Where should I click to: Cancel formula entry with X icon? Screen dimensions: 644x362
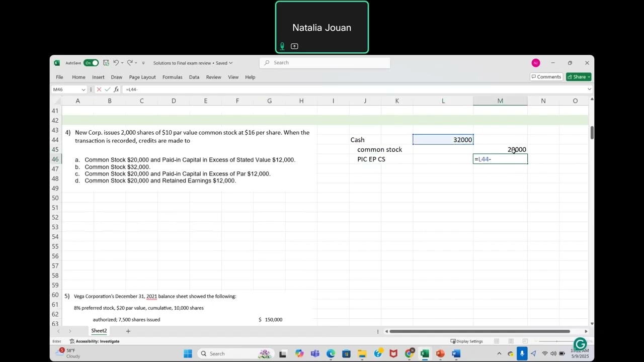click(x=99, y=89)
